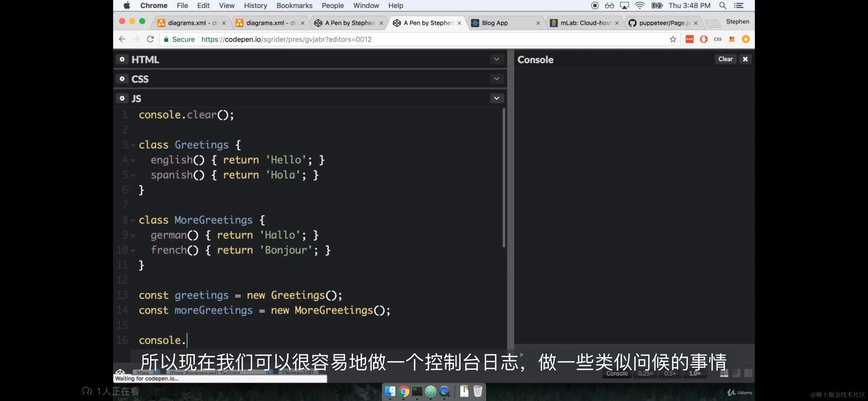Bookmark this page with the star icon
The image size is (868, 401).
pos(673,39)
